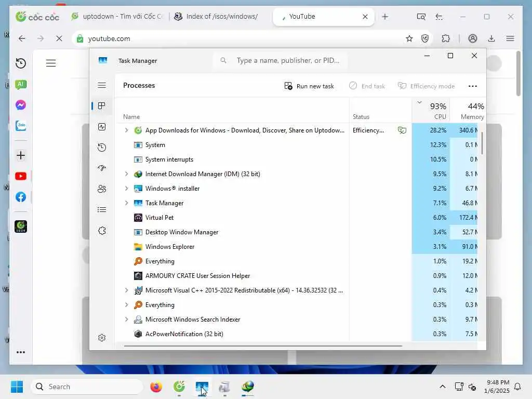
Task: Open Coc Coc sidebar history icon
Action: 21,63
